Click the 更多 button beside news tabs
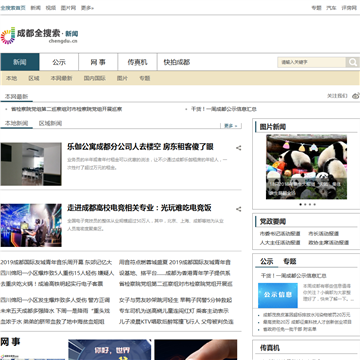This screenshot has width=360, height=360. 231,126
